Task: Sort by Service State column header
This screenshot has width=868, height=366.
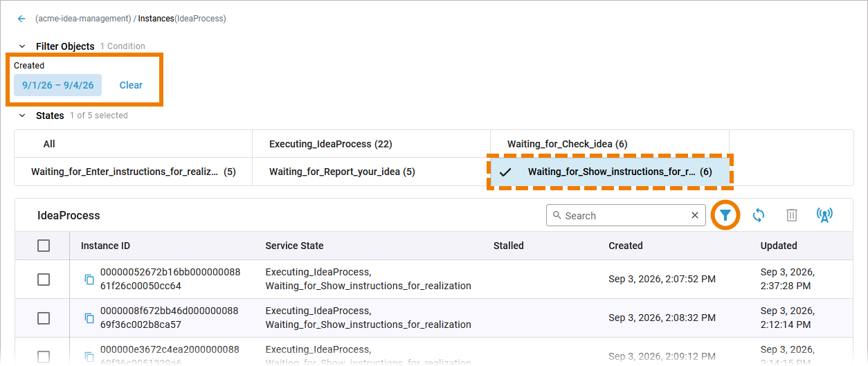Action: pyautogui.click(x=294, y=246)
